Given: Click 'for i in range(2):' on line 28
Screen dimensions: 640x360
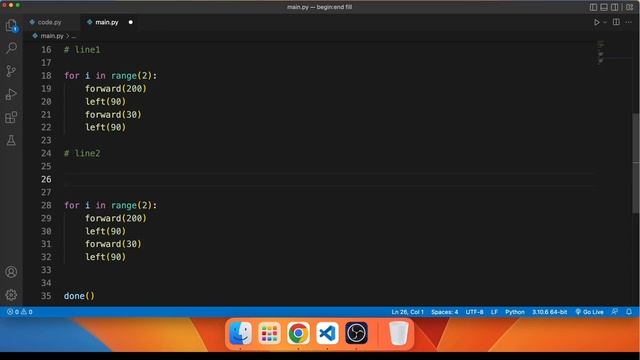Looking at the screenshot, I should pyautogui.click(x=110, y=205).
